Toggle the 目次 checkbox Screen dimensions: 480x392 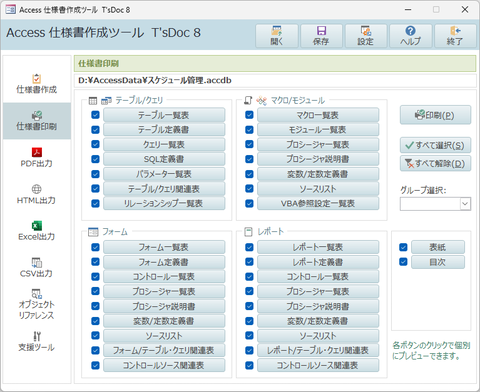[403, 262]
